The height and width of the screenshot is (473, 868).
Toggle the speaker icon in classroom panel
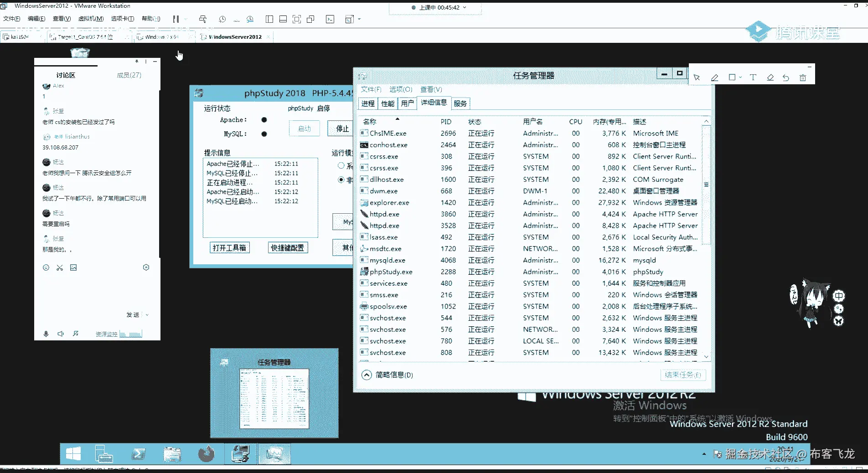[x=61, y=334]
